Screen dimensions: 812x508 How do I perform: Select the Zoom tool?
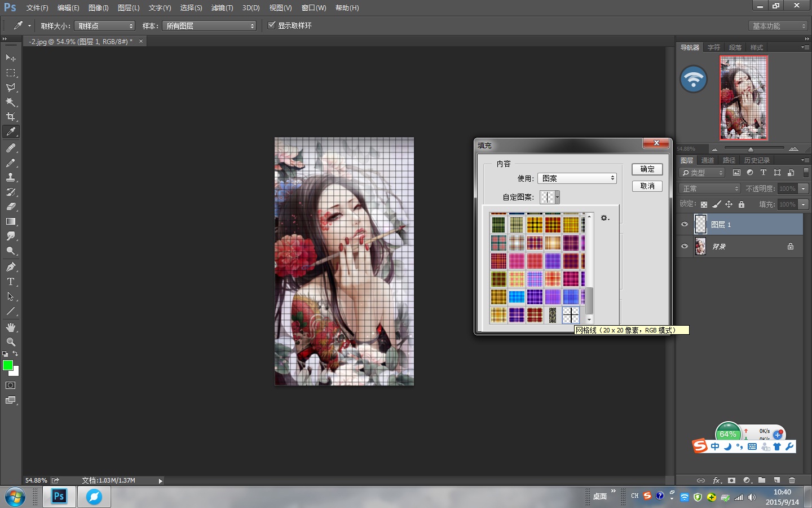point(11,342)
